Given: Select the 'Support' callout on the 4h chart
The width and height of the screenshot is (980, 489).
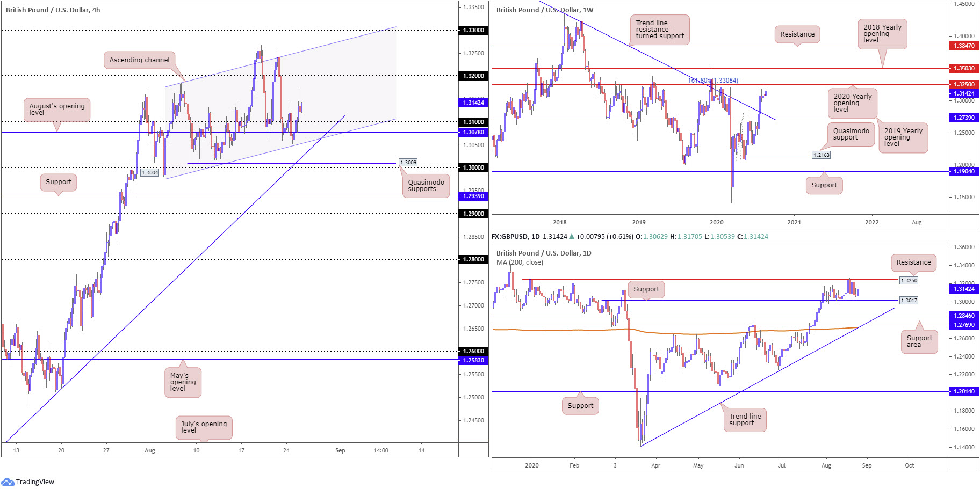Looking at the screenshot, I should coord(59,182).
